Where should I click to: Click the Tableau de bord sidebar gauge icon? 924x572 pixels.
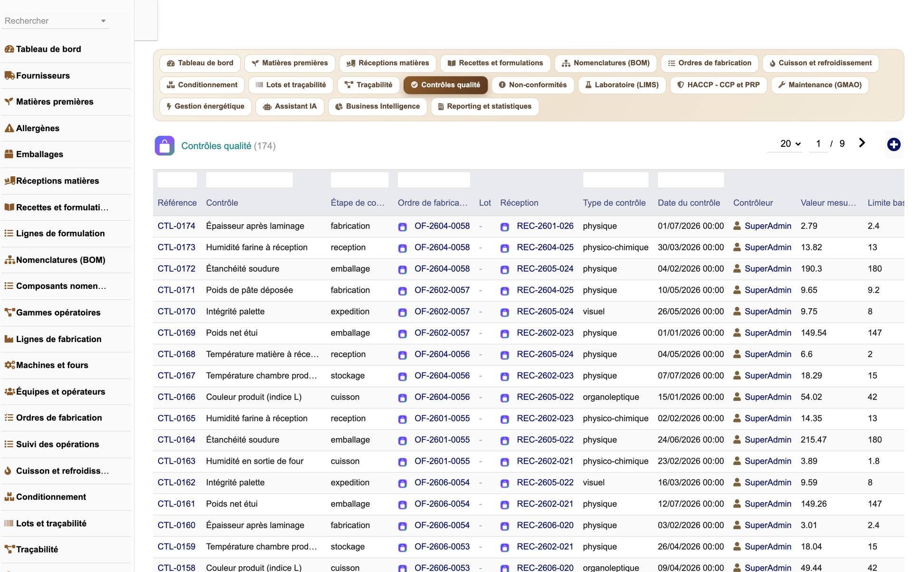tap(9, 49)
